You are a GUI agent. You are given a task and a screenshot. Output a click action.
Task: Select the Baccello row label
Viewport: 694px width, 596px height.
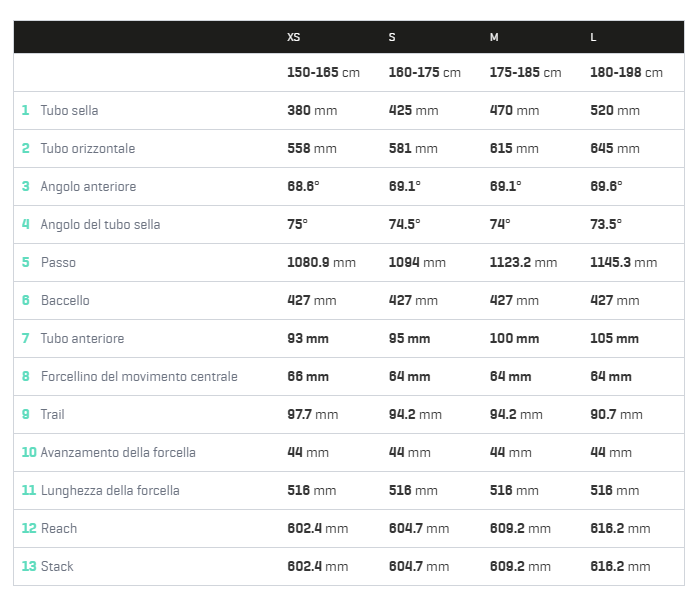click(x=65, y=300)
